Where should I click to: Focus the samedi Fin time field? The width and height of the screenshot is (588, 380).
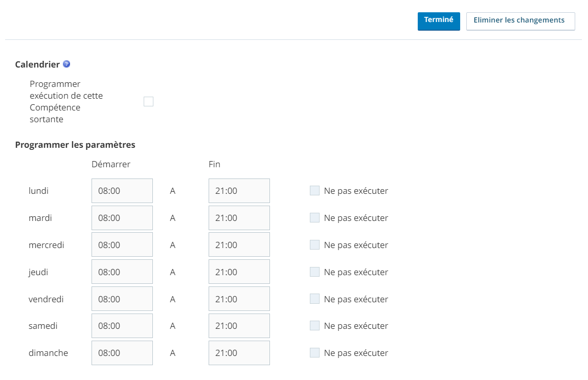[x=239, y=326]
